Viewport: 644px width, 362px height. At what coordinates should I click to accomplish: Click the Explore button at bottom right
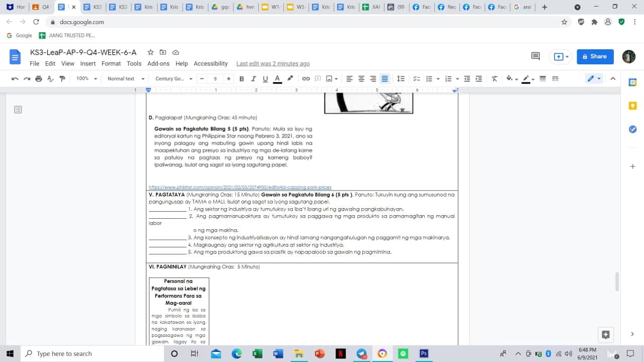[x=606, y=334]
